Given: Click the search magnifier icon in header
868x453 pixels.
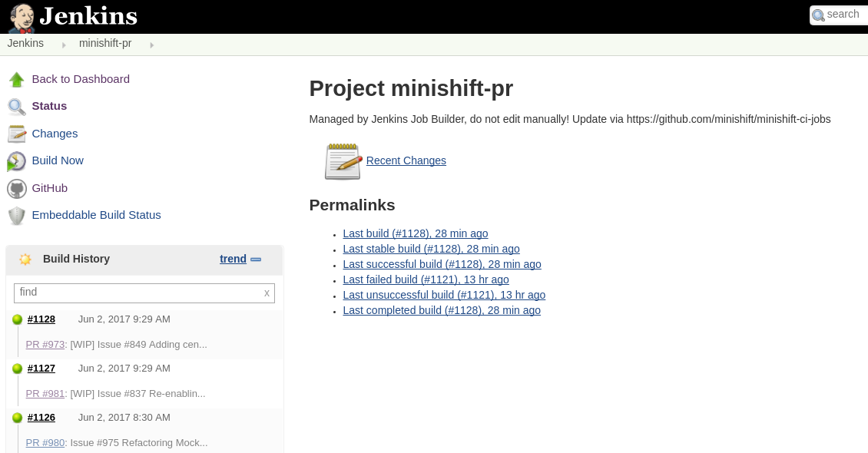Looking at the screenshot, I should pyautogui.click(x=818, y=15).
